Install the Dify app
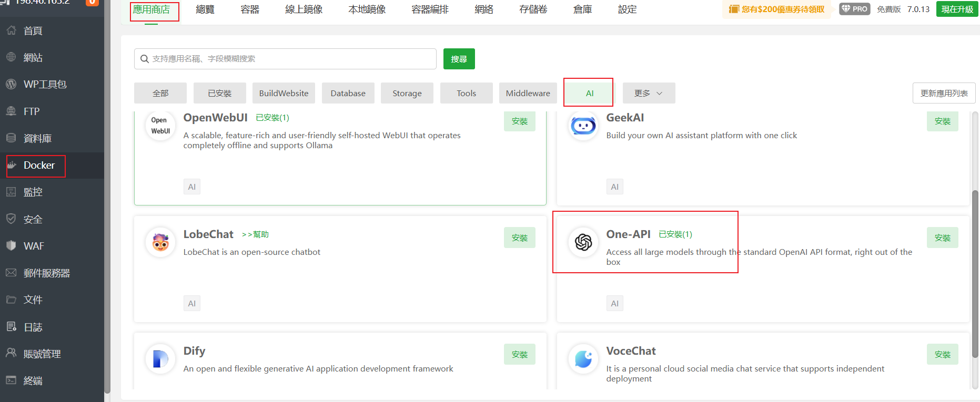 (x=520, y=354)
